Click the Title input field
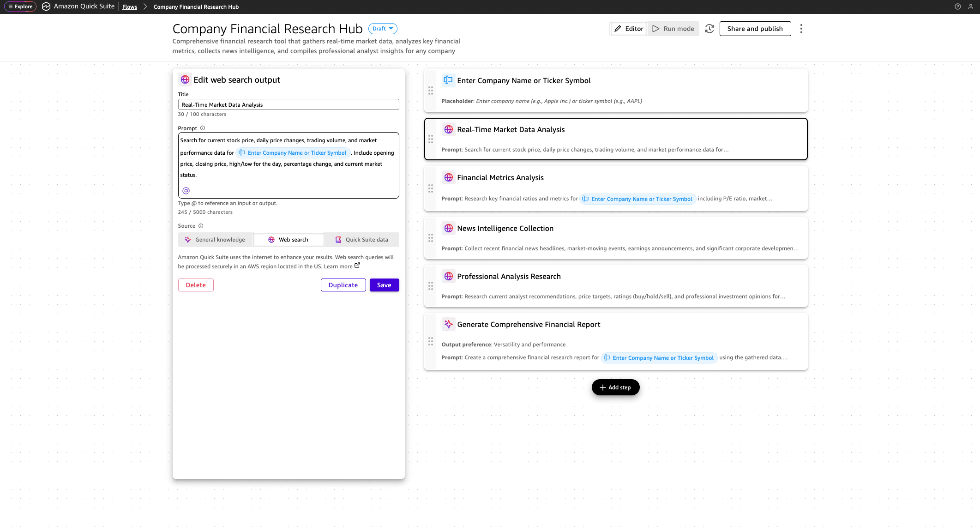980x527 pixels. (x=289, y=105)
